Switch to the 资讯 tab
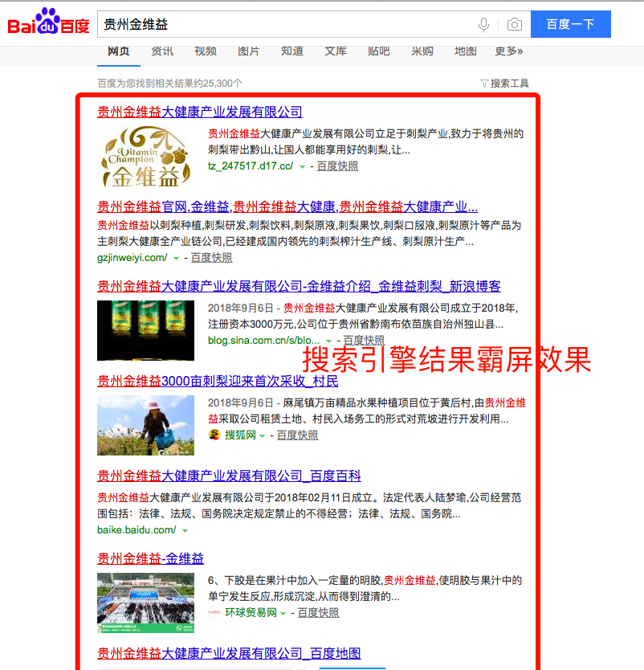Screen dimensions: 644x670 point(162,51)
